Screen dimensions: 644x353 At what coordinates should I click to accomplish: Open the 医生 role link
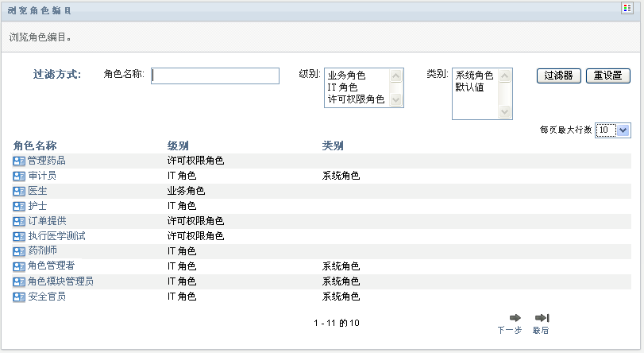pos(37,191)
